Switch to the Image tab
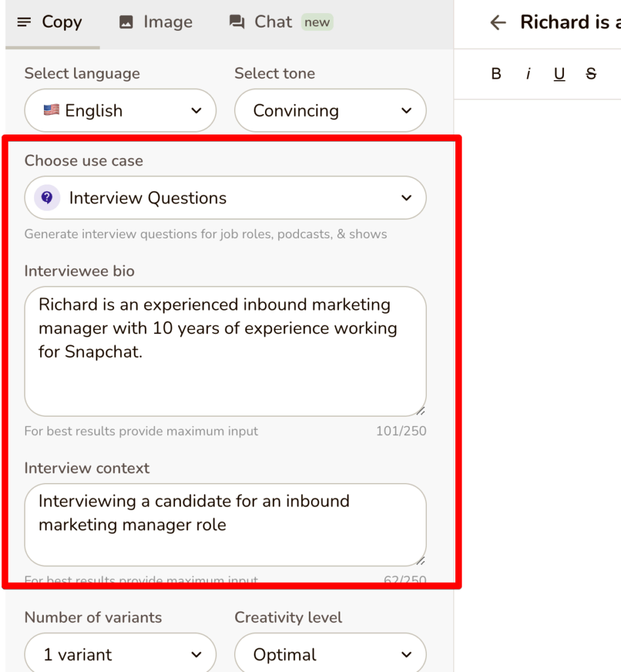Viewport: 621px width, 672px height. point(155,23)
